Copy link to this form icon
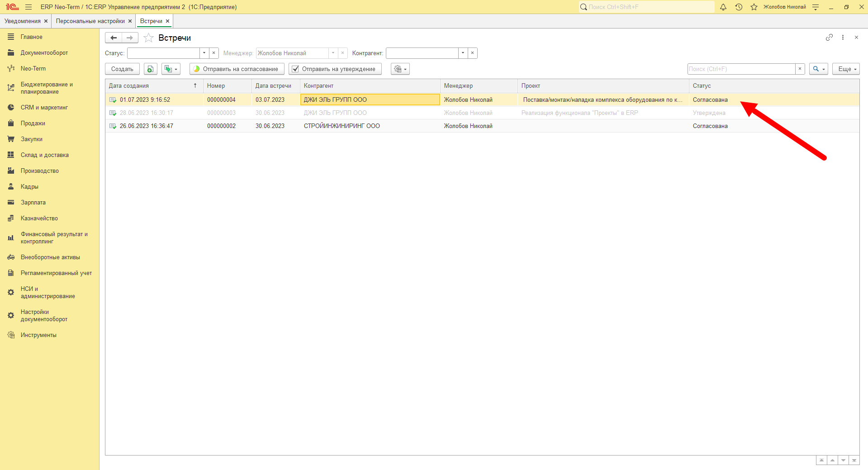Screen dimensions: 868x470 pos(829,38)
